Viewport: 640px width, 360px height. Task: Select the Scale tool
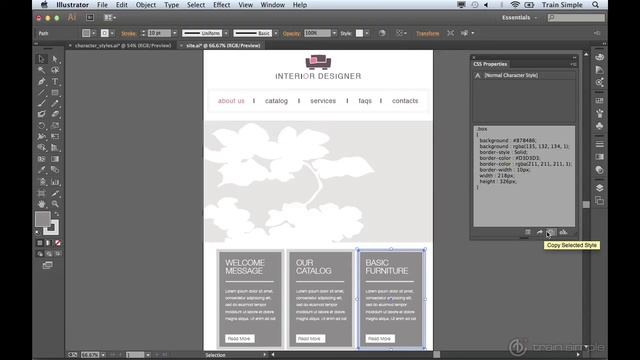[55, 126]
